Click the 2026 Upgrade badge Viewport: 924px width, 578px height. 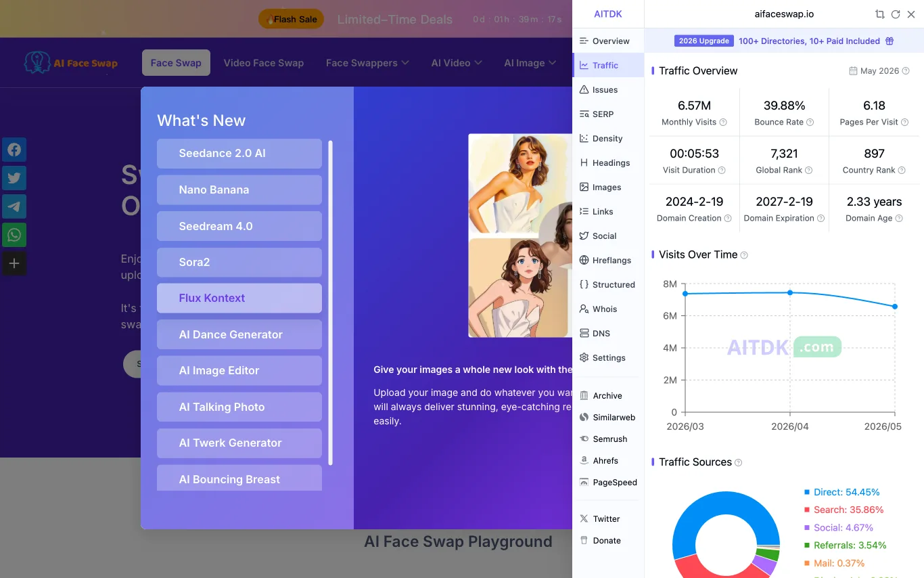pyautogui.click(x=704, y=41)
